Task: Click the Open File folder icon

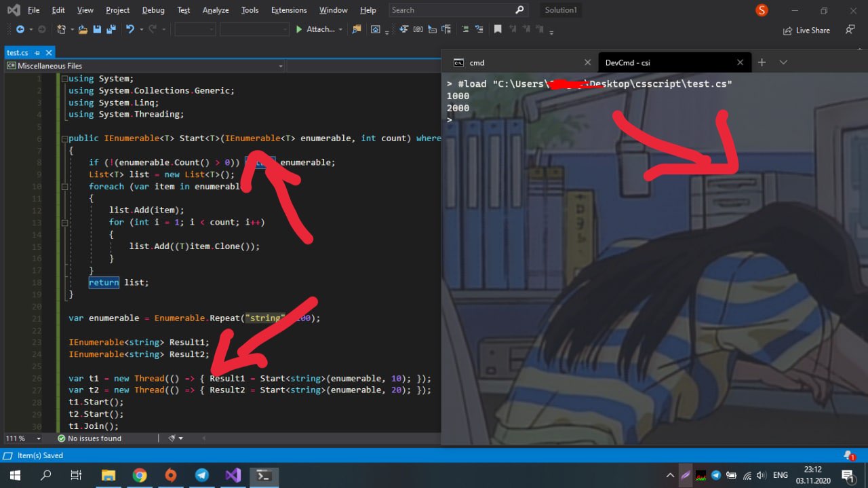Action: 83,29
